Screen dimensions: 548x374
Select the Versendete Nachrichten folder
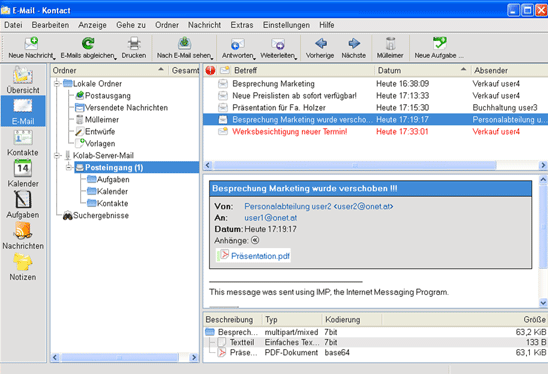click(121, 107)
